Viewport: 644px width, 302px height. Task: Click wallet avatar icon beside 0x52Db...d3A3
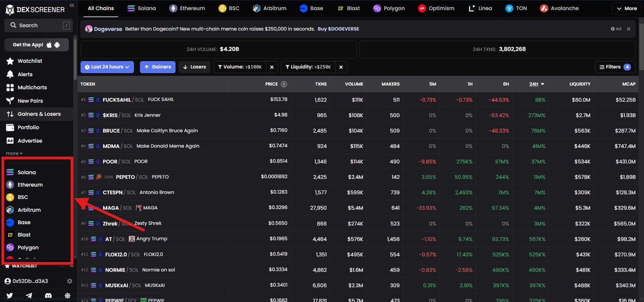[x=8, y=281]
